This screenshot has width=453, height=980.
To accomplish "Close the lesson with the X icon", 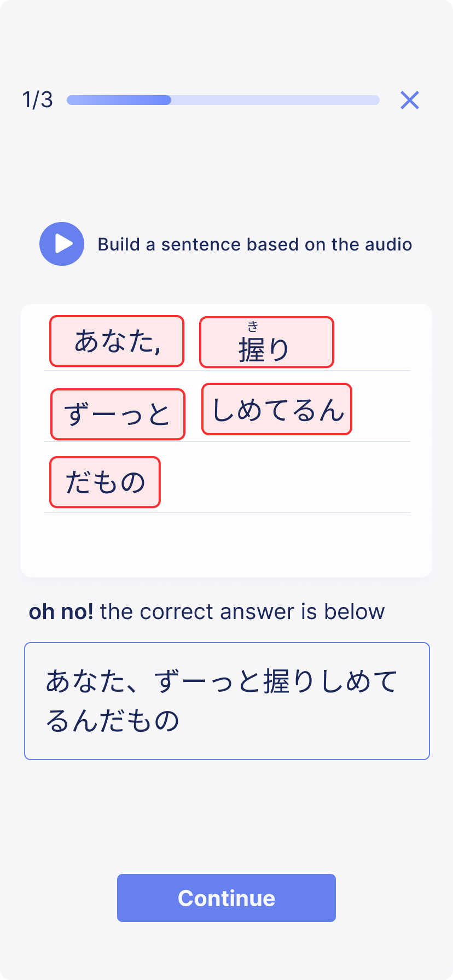I will point(410,100).
